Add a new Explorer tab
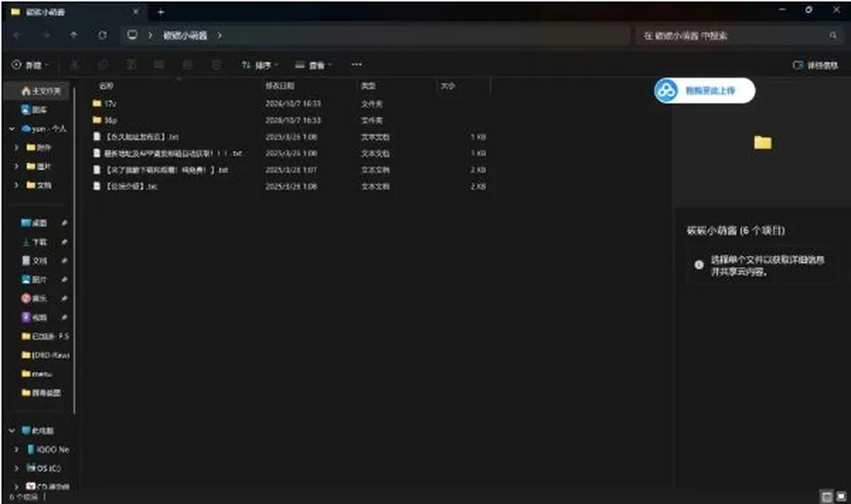 [160, 12]
